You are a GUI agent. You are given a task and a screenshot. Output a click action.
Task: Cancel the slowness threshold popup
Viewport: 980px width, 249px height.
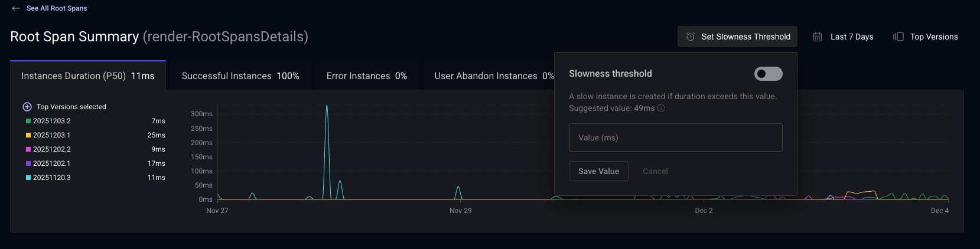coord(655,171)
